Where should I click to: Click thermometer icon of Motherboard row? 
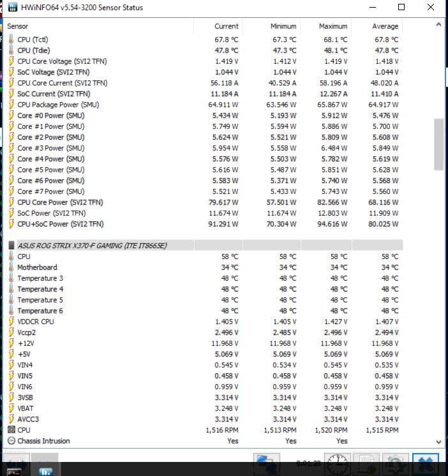[x=11, y=267]
